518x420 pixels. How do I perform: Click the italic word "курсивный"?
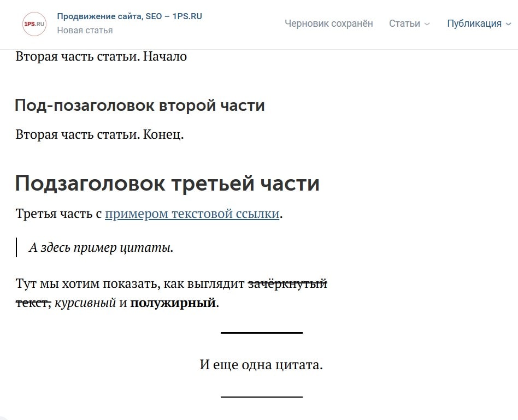coord(85,303)
